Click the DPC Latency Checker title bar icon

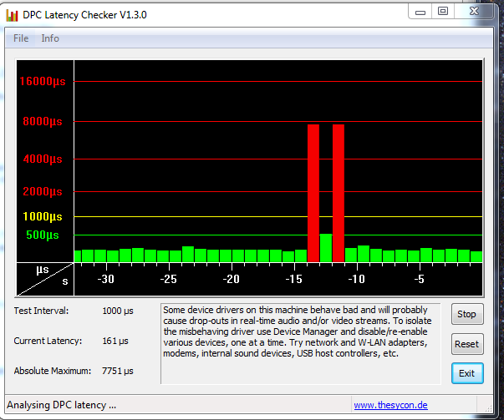point(12,15)
